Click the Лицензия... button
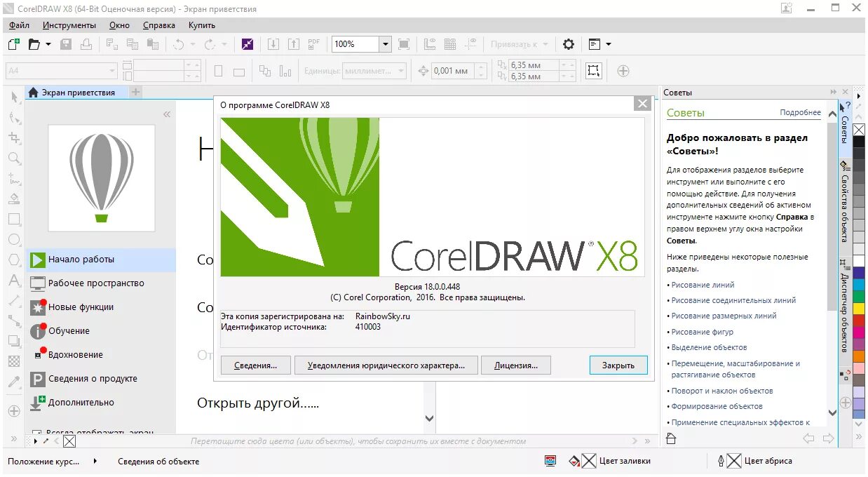The height and width of the screenshot is (477, 868). [x=516, y=365]
